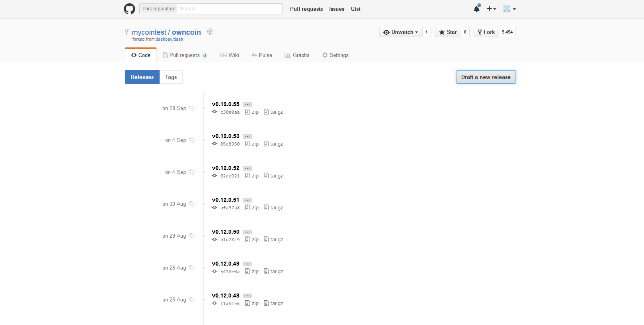
Task: Star the owncoin repository
Action: coord(448,32)
